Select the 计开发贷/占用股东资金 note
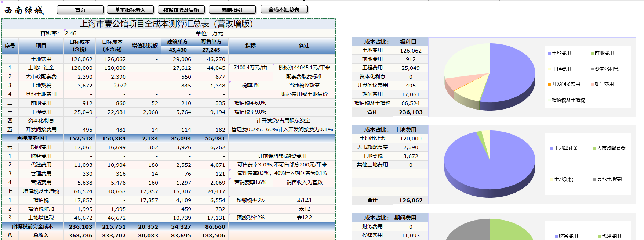This screenshot has height=240, width=644. point(283,121)
